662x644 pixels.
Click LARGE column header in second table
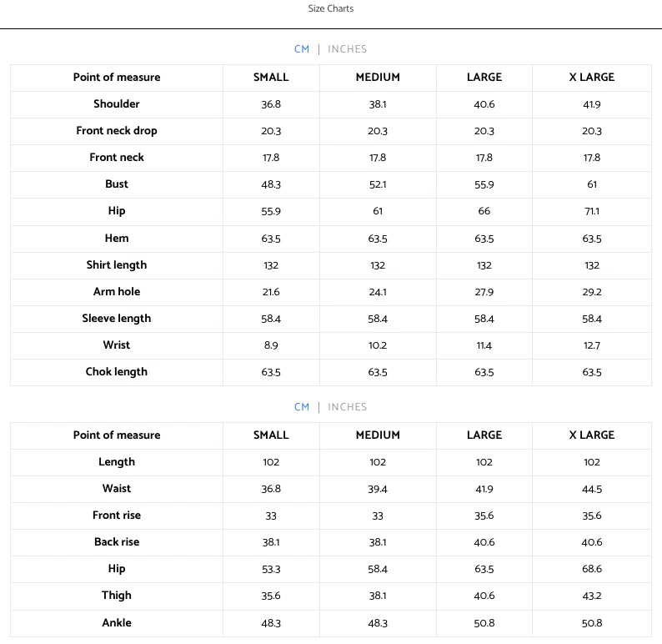[484, 435]
